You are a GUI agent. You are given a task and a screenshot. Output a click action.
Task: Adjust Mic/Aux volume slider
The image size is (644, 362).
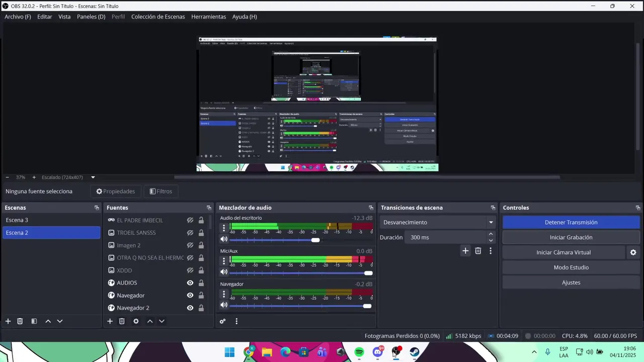(368, 273)
